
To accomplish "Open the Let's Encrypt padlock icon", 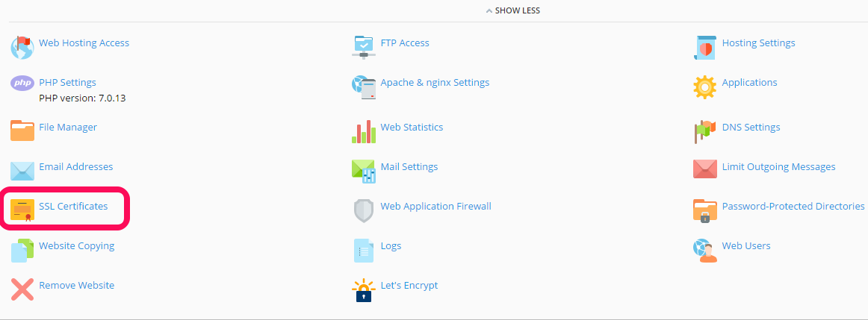I will (364, 290).
